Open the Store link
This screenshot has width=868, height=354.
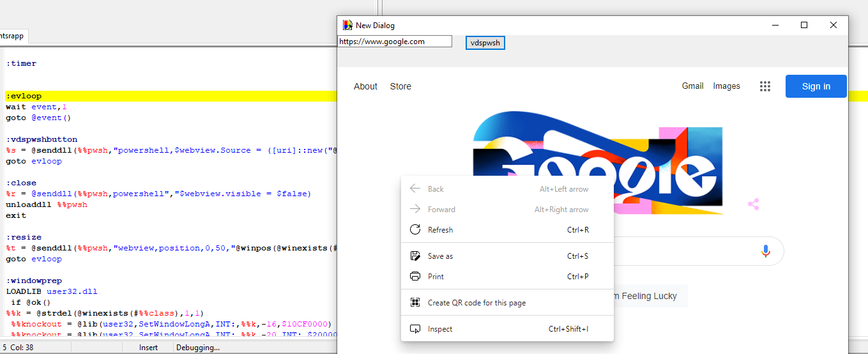click(x=400, y=86)
